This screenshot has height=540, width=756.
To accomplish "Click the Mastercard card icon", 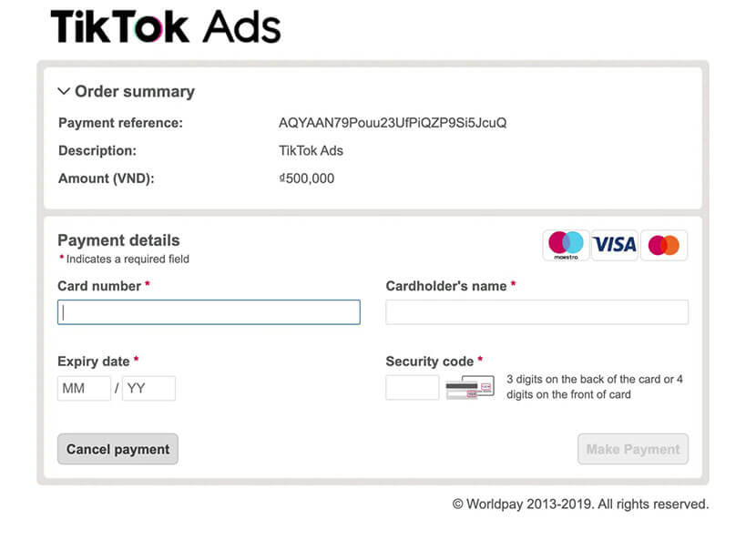I will click(x=664, y=245).
